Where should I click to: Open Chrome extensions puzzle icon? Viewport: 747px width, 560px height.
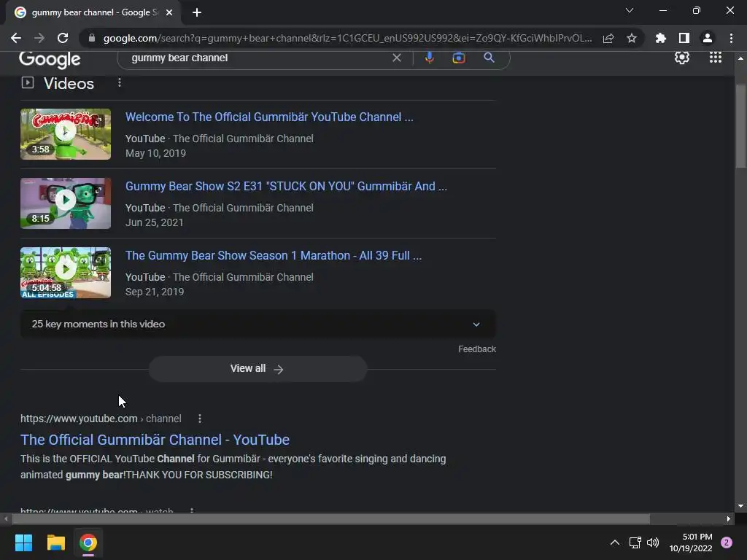(x=661, y=38)
